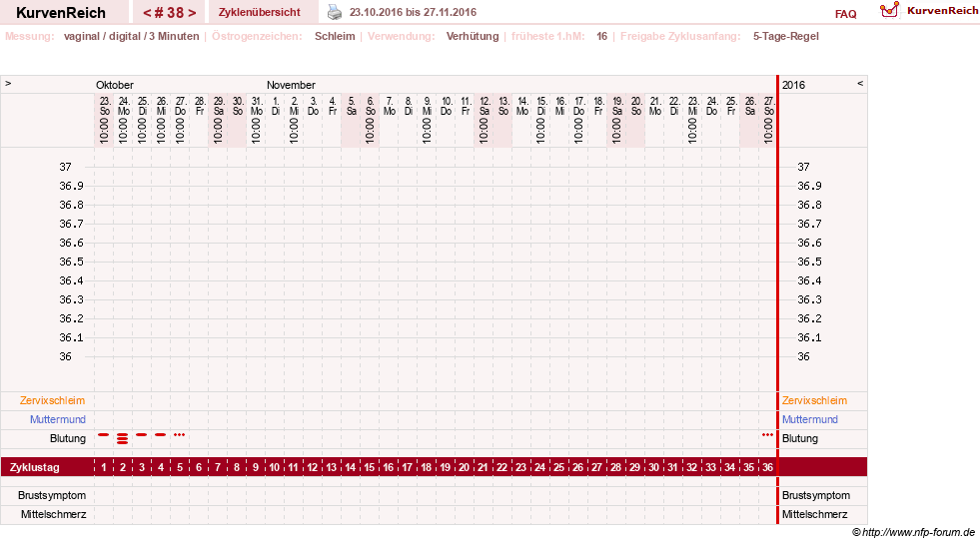Click the left Mittelschmerz row label
The width and height of the screenshot is (980, 544).
point(53,514)
